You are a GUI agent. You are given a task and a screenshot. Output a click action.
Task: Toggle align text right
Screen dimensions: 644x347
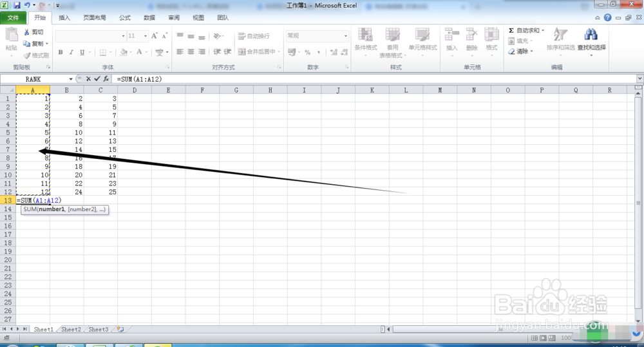pyautogui.click(x=202, y=52)
